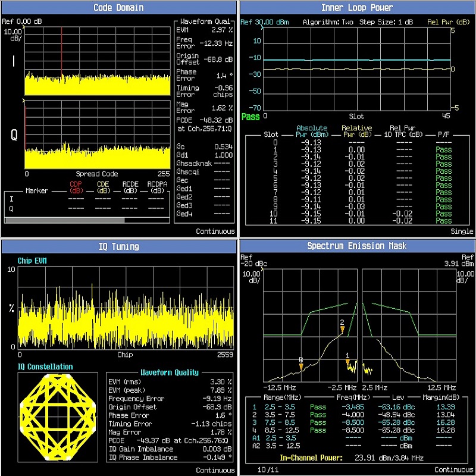This screenshot has width=476, height=476.
Task: Click the red CDP (dB) column header
Action: click(76, 187)
